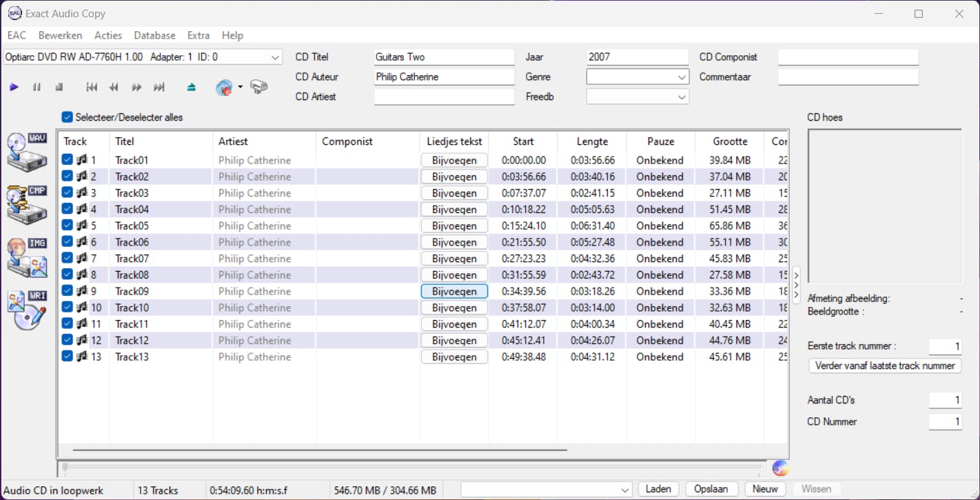Click the music note icon of track 9
Screen dimensions: 980x500
click(82, 291)
